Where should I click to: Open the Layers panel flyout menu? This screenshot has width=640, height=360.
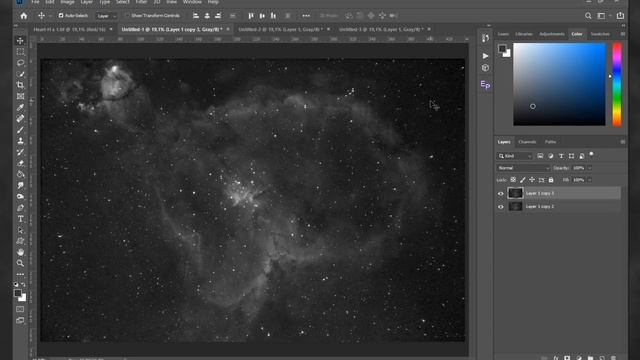click(622, 142)
